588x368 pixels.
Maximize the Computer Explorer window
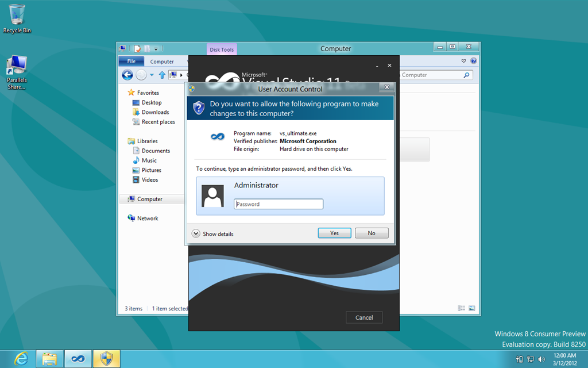452,47
